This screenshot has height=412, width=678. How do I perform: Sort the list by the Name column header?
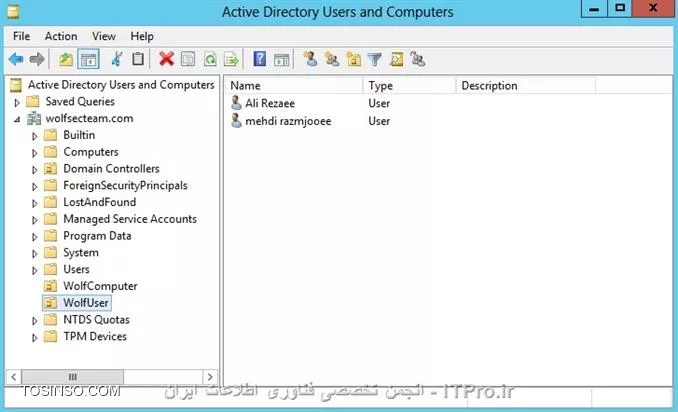coord(294,86)
